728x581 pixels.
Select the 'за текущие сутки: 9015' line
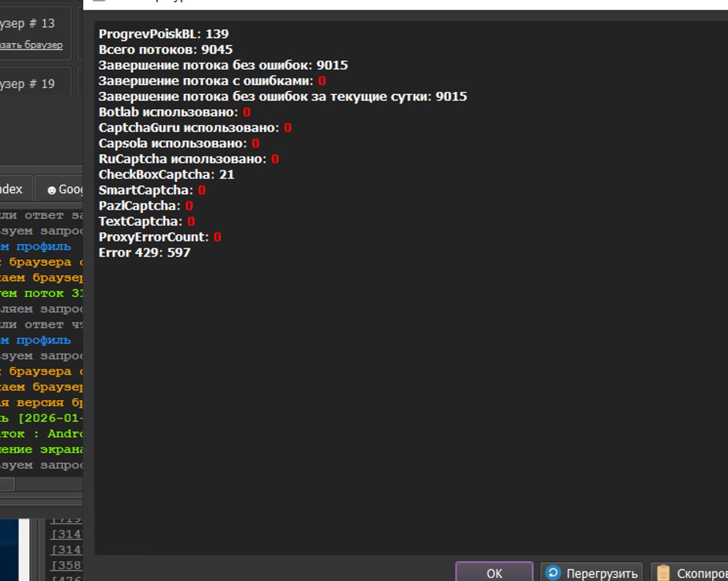click(283, 96)
